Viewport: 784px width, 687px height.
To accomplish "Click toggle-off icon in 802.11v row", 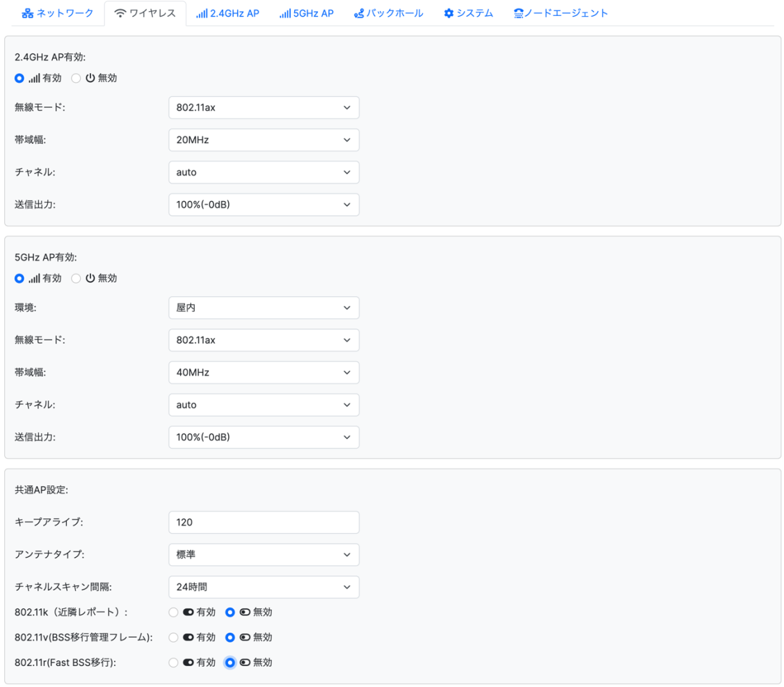I will coord(245,637).
